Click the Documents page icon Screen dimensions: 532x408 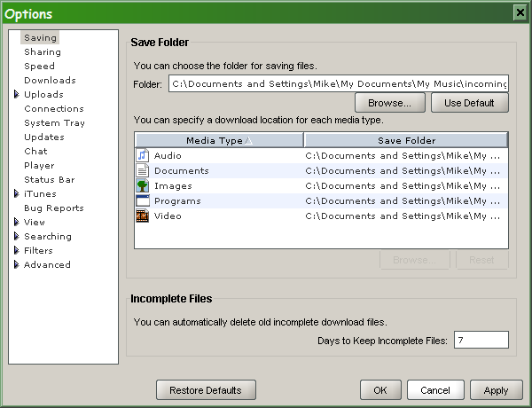[142, 170]
